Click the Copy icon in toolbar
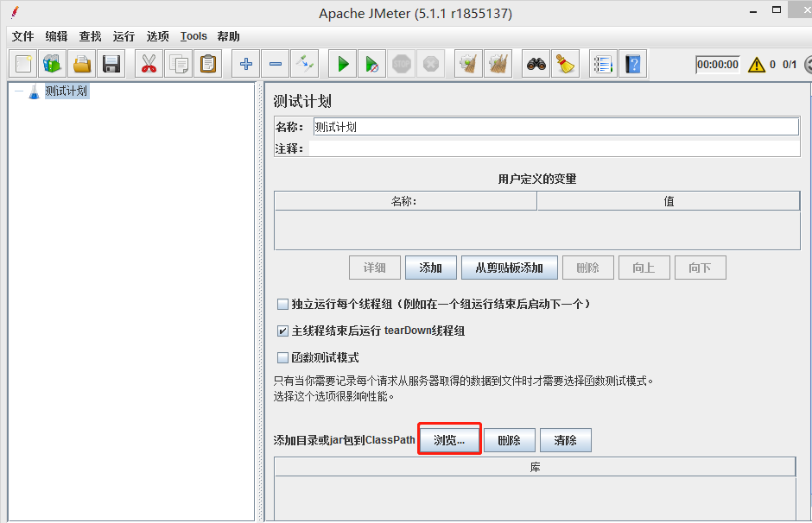 pyautogui.click(x=179, y=64)
